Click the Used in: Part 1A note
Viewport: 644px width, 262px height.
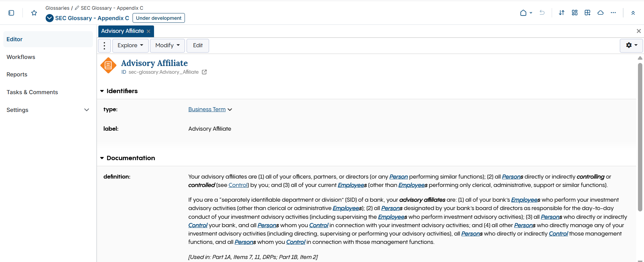tap(253, 257)
